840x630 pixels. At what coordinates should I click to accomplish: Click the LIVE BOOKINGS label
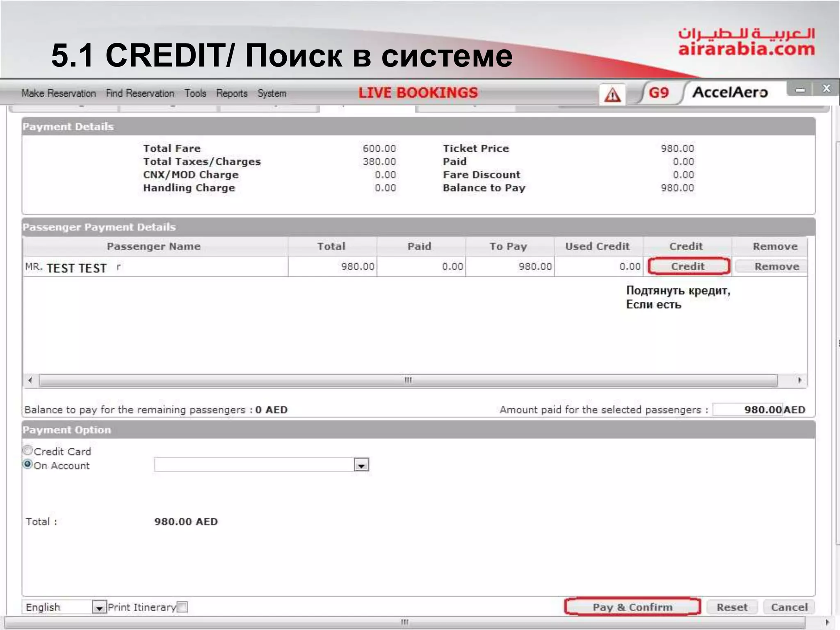coord(418,93)
